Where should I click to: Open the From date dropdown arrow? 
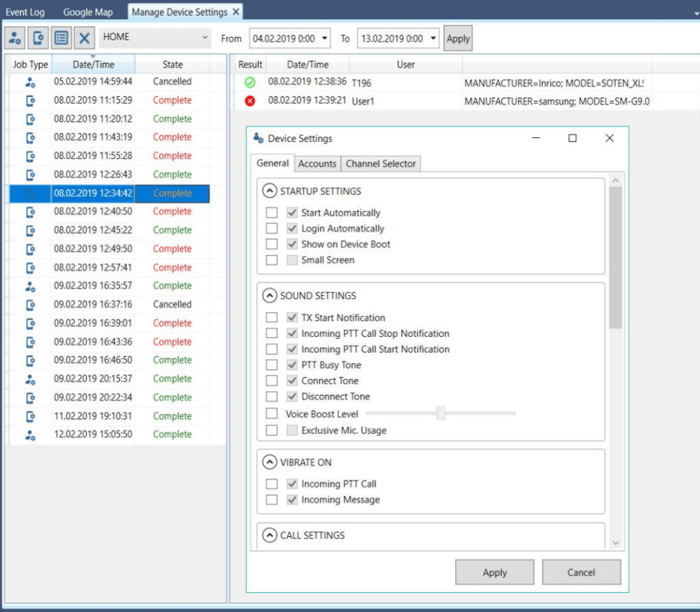point(325,38)
